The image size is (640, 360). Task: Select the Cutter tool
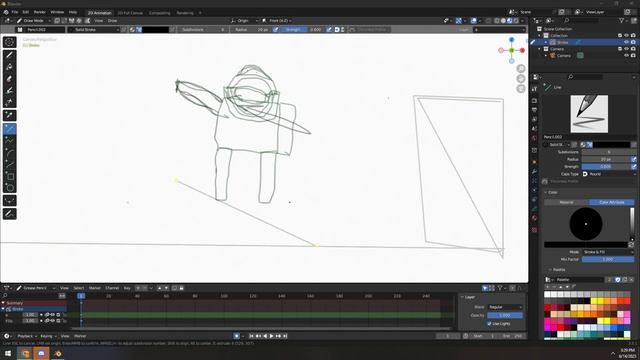click(x=9, y=102)
